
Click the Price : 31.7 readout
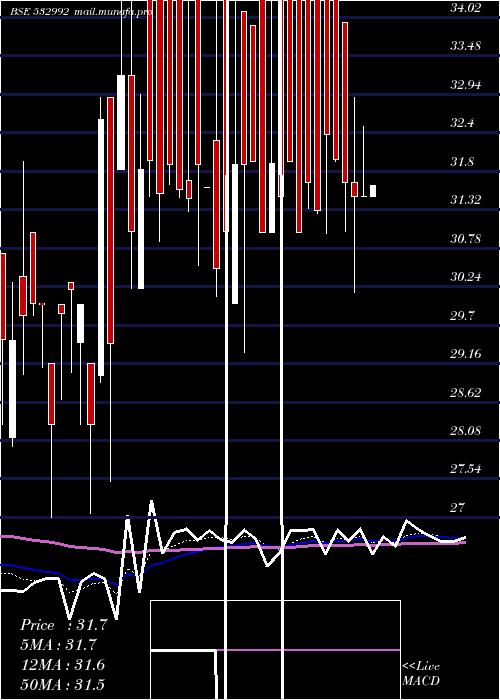[x=64, y=625]
